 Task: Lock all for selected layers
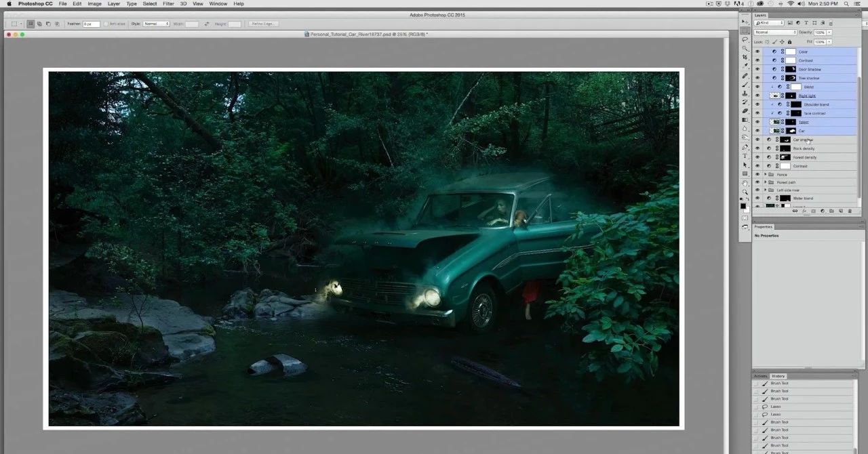[789, 42]
